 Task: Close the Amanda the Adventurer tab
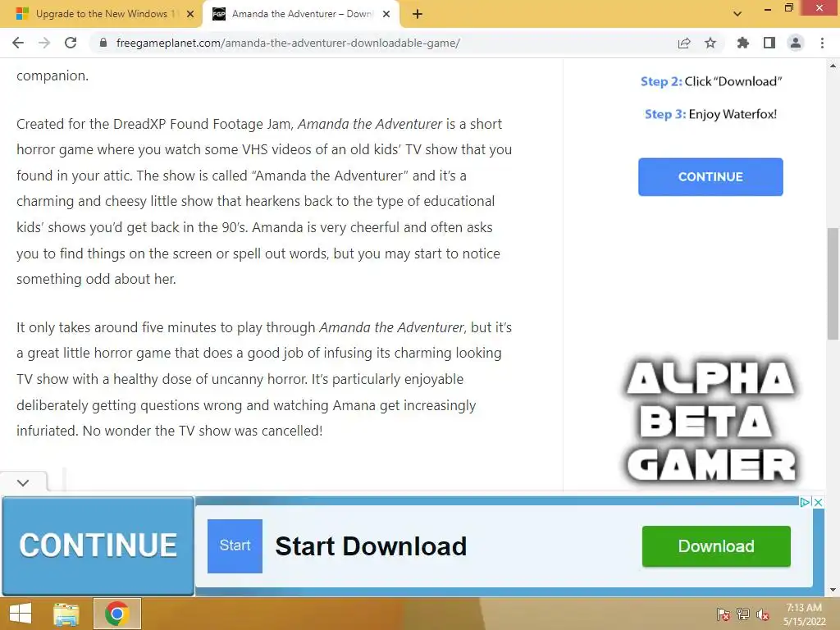(386, 14)
